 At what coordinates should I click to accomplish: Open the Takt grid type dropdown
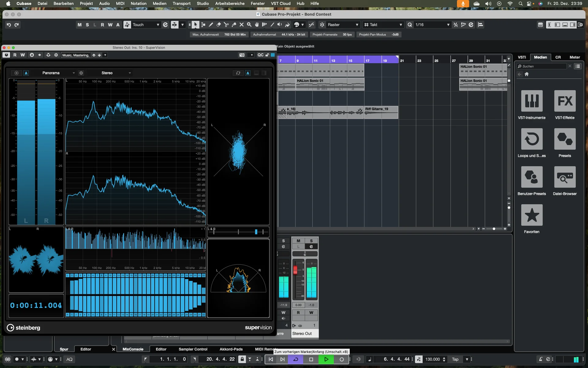click(383, 25)
